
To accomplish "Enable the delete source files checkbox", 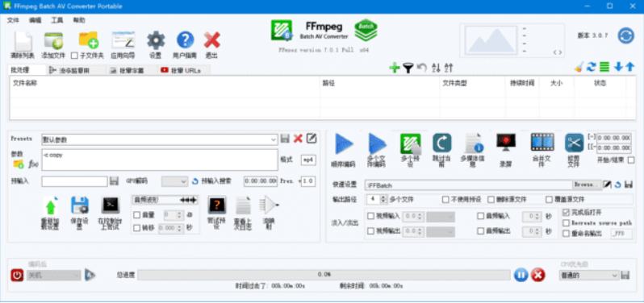I will (491, 200).
